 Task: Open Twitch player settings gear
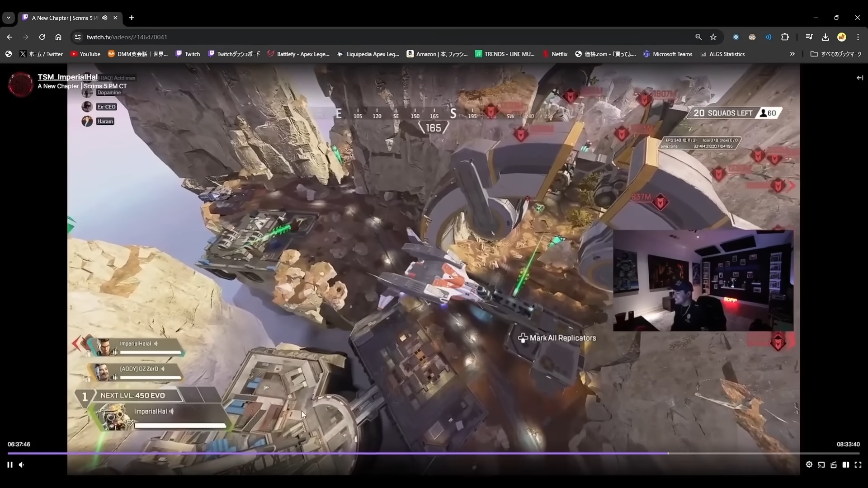pos(809,465)
